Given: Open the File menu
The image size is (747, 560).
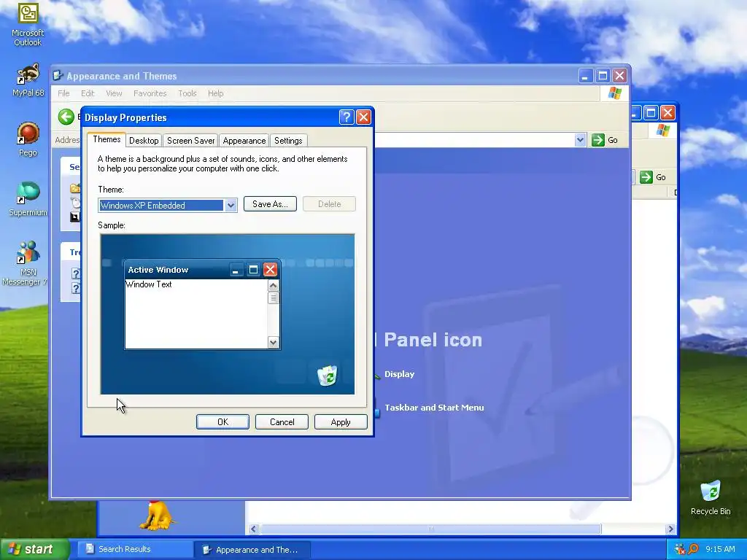Looking at the screenshot, I should [63, 93].
